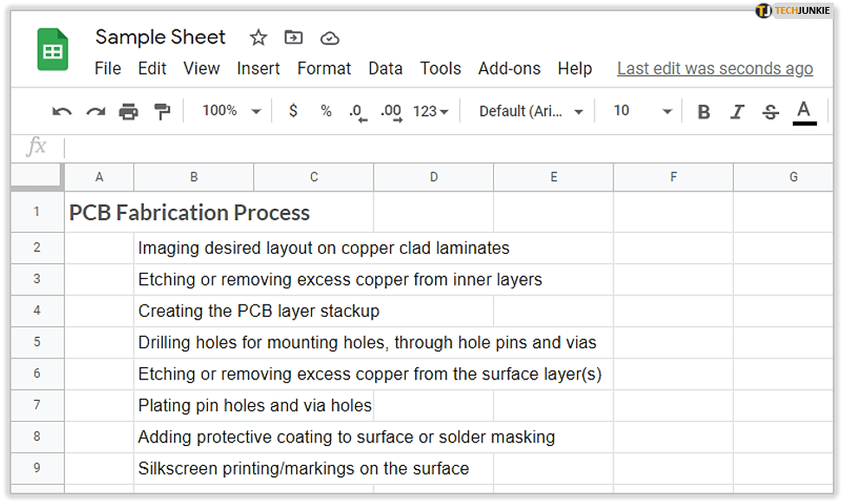Open the text color picker
The width and height of the screenshot is (844, 504).
[x=804, y=112]
